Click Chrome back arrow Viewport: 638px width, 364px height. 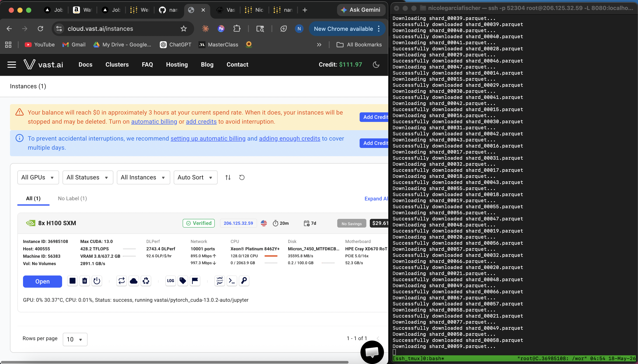tap(9, 29)
